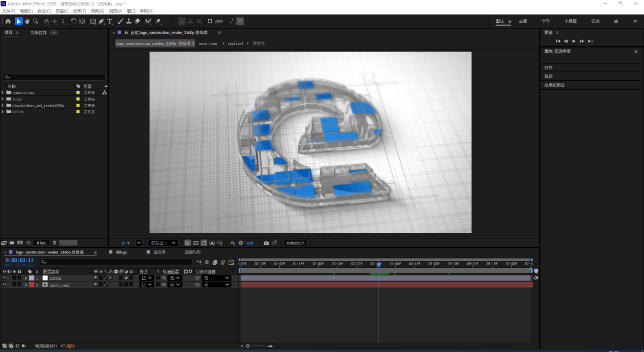Screen dimensions: 644x352
Task: Pick the Rotation tool
Action: pyautogui.click(x=74, y=21)
